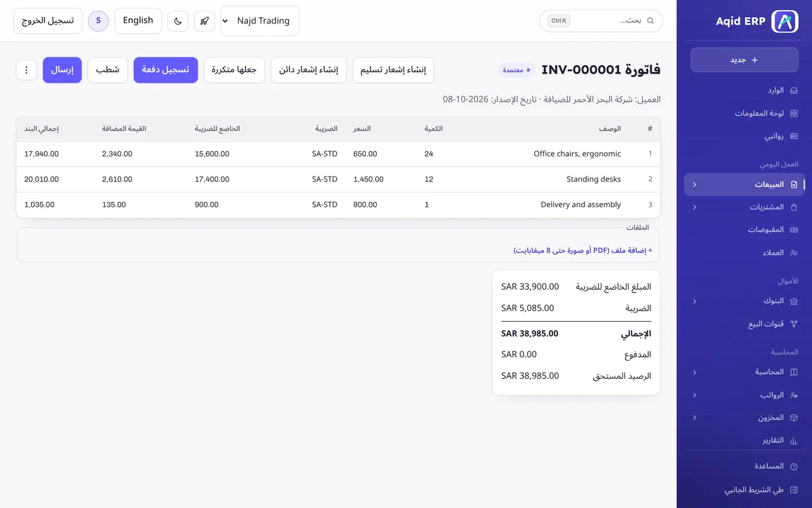Open the inbox (الوارد) sidebar icon

[x=794, y=91]
